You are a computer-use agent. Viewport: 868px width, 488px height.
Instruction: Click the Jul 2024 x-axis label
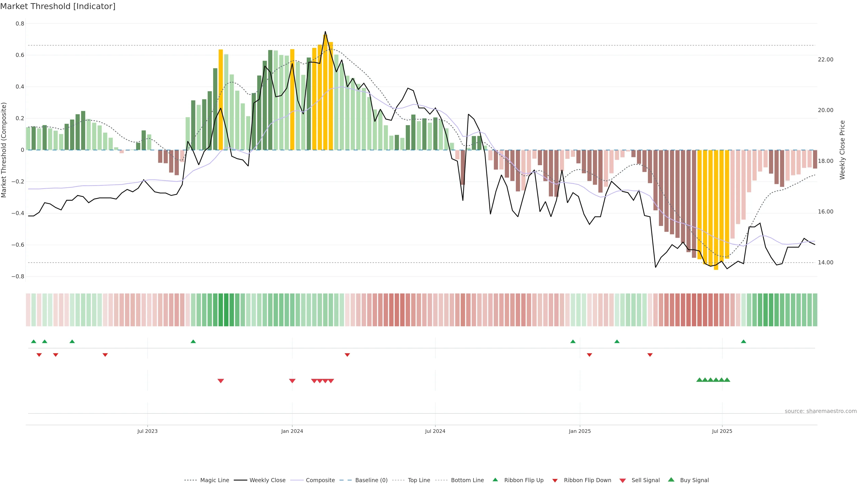pyautogui.click(x=435, y=431)
